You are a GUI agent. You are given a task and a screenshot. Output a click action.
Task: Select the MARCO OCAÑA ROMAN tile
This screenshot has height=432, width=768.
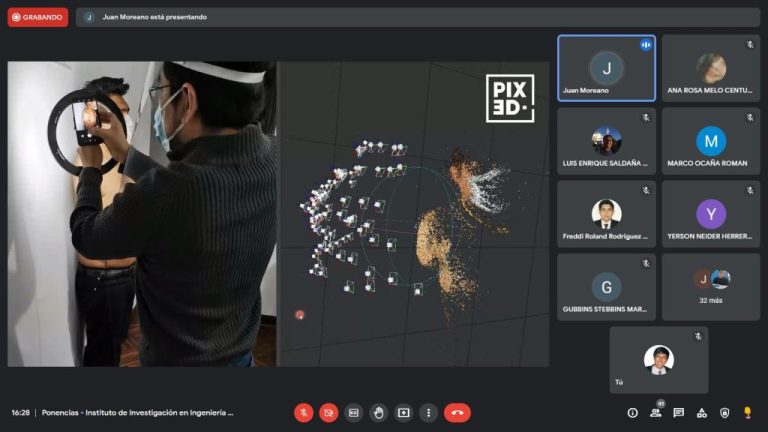[711, 141]
